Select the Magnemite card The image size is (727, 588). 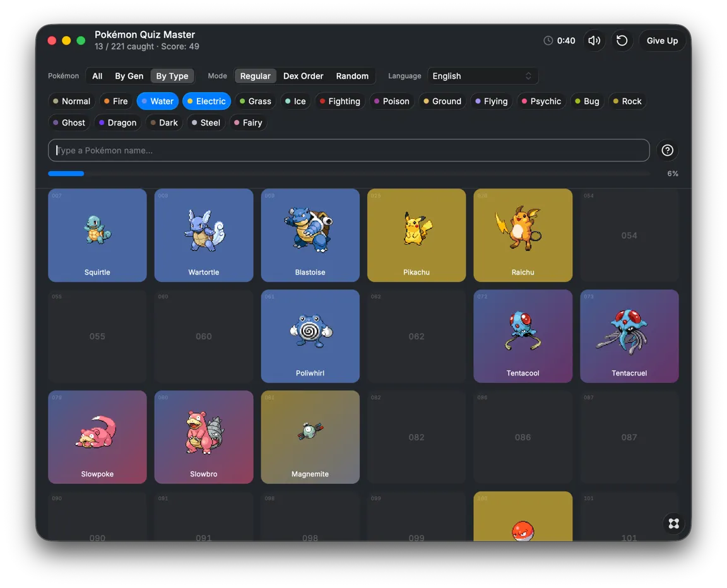click(310, 437)
